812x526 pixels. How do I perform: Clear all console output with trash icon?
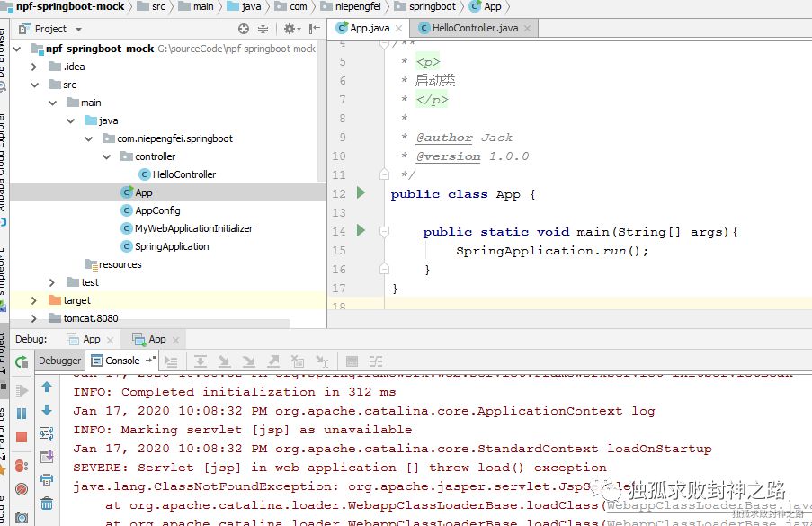(x=47, y=503)
